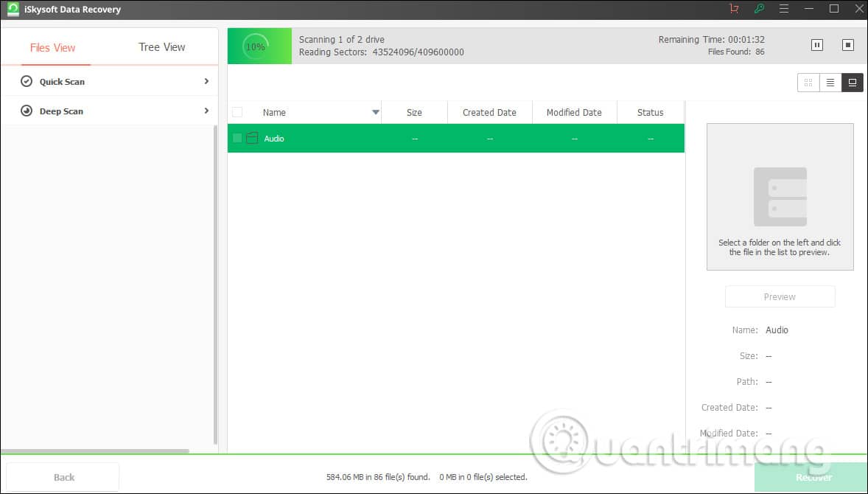Image resolution: width=868 pixels, height=494 pixels.
Task: Expand the Quick Scan chevron
Action: [206, 81]
